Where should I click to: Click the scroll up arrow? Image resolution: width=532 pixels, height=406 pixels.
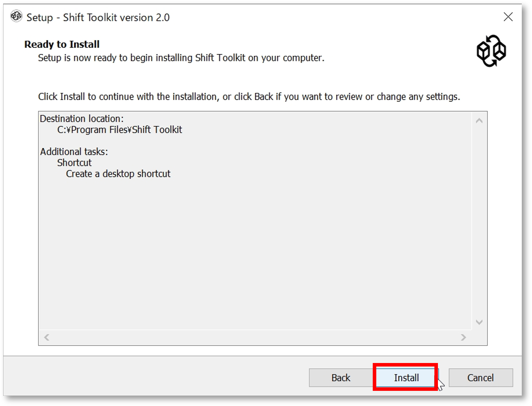[x=479, y=121]
